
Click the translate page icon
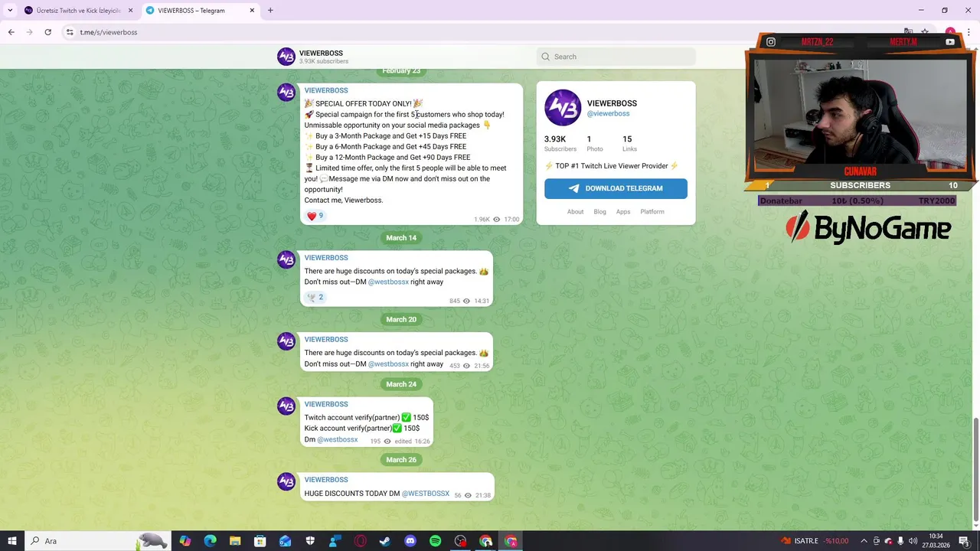(x=908, y=32)
